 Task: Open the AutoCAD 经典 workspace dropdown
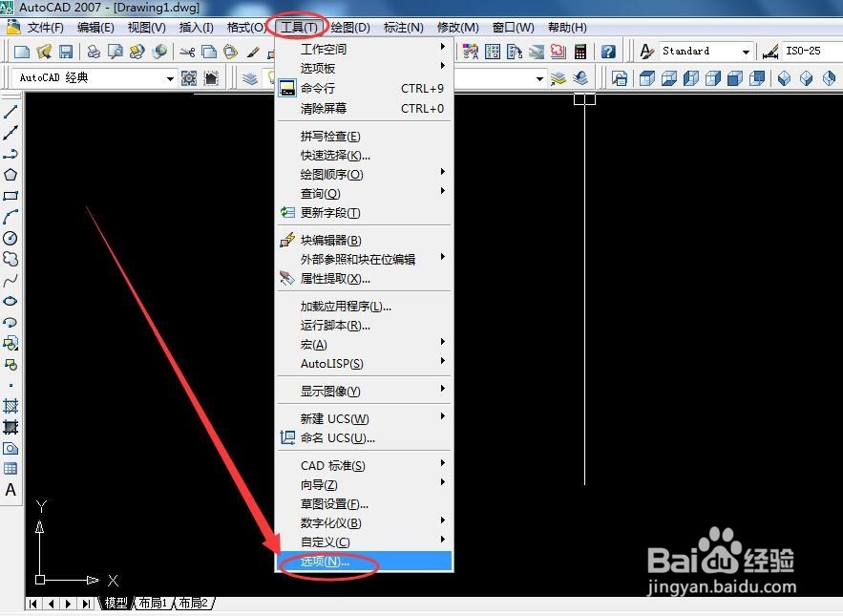[172, 77]
